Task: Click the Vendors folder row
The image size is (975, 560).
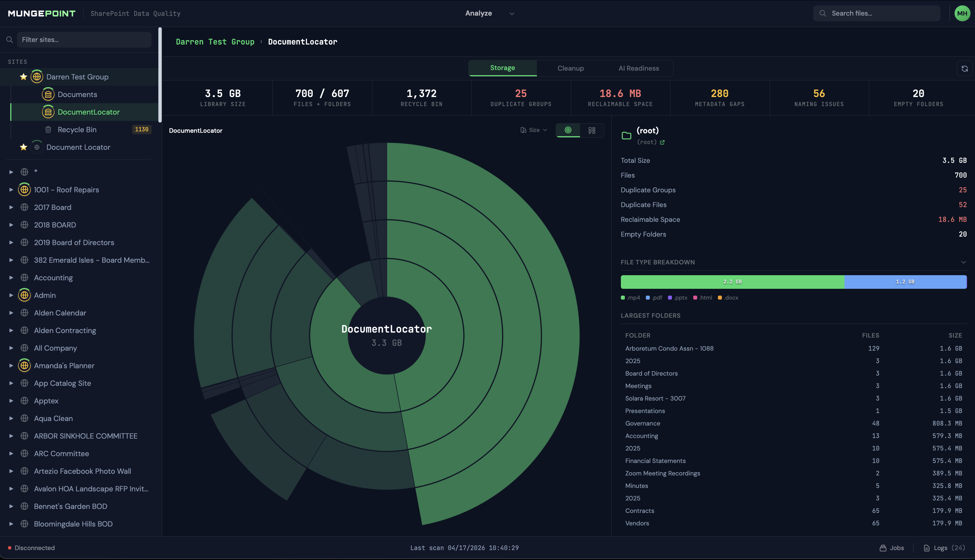Action: point(793,523)
